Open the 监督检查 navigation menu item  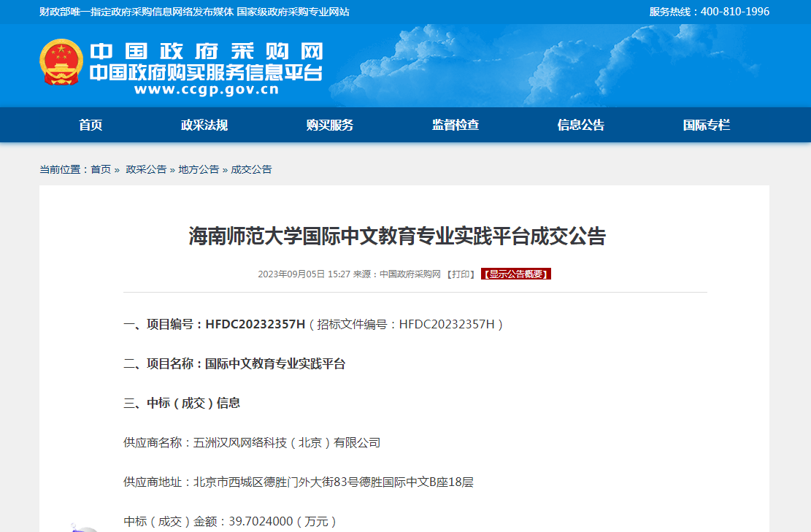456,125
